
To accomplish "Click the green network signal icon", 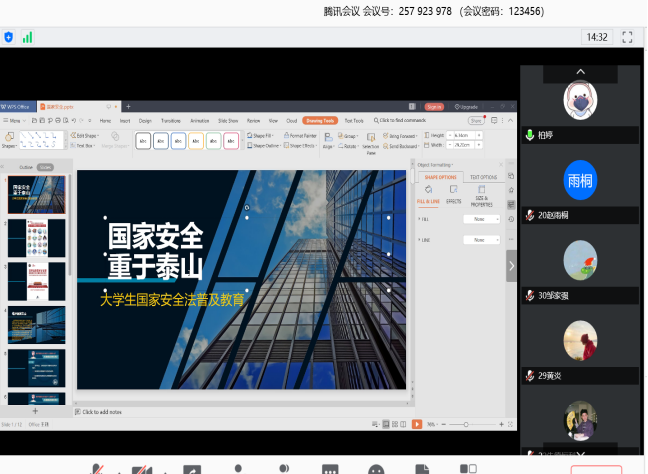I will pos(28,37).
